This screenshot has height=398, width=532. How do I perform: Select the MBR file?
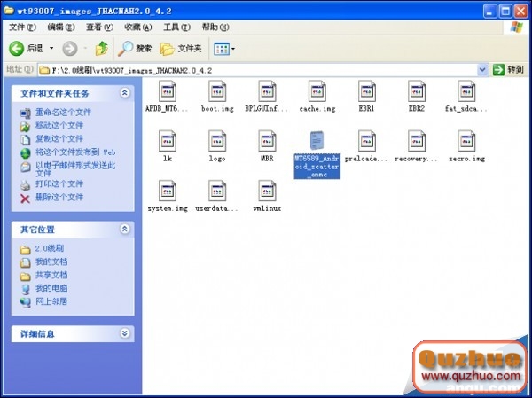click(267, 146)
